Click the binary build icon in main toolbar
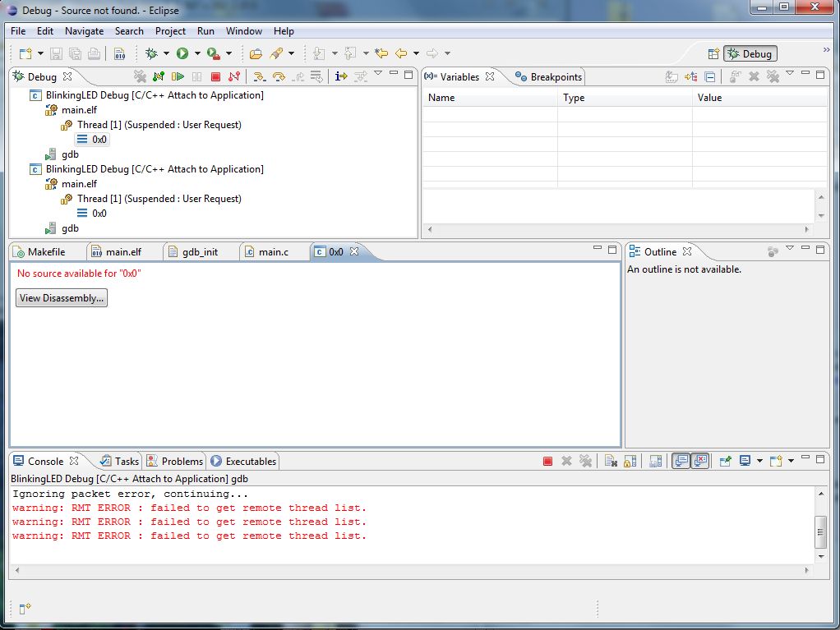 point(119,53)
